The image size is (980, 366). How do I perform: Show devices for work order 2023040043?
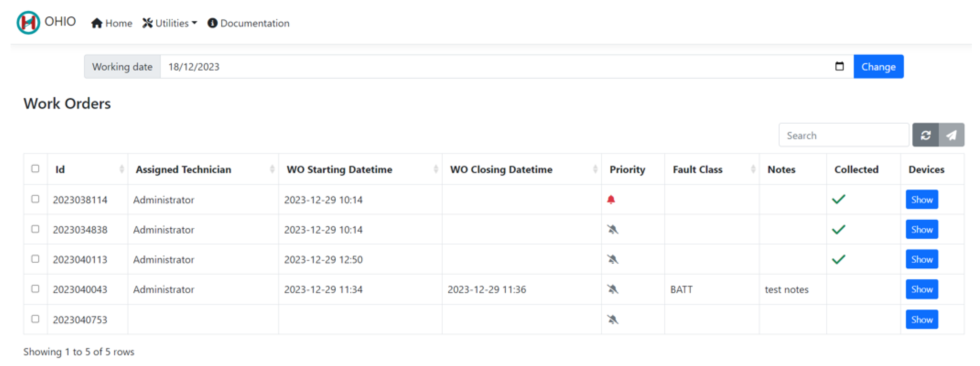[x=921, y=290]
